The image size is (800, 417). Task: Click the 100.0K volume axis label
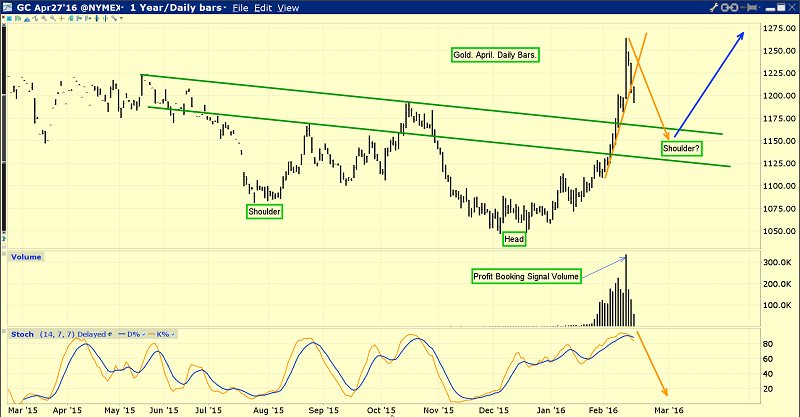[778, 305]
